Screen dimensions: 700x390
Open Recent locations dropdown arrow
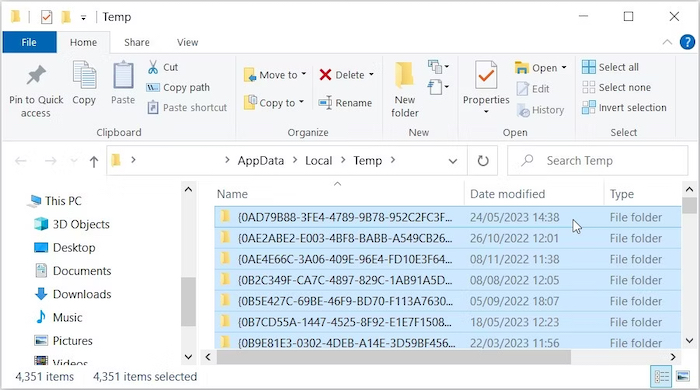pos(73,161)
